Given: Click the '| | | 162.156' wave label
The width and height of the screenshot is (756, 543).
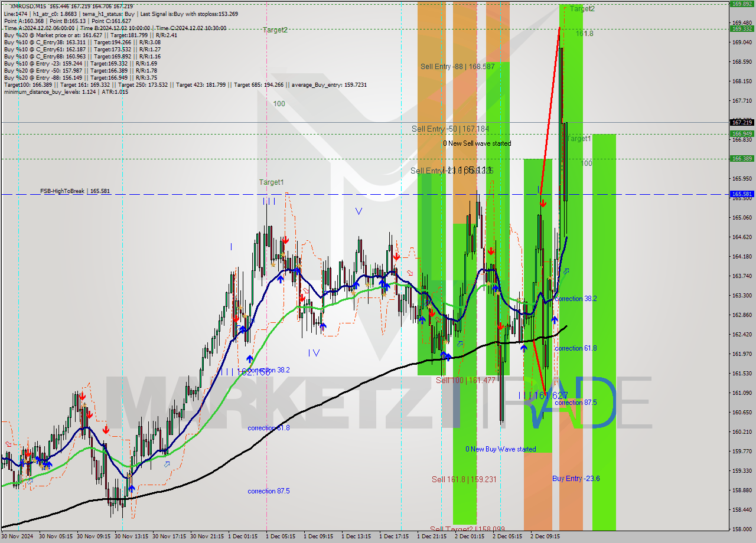Looking at the screenshot, I should coord(245,372).
